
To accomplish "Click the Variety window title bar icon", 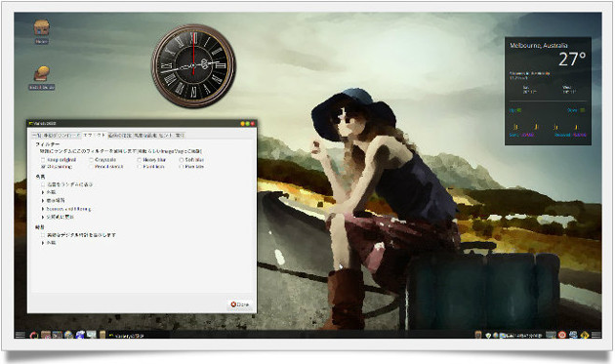I will pos(31,124).
